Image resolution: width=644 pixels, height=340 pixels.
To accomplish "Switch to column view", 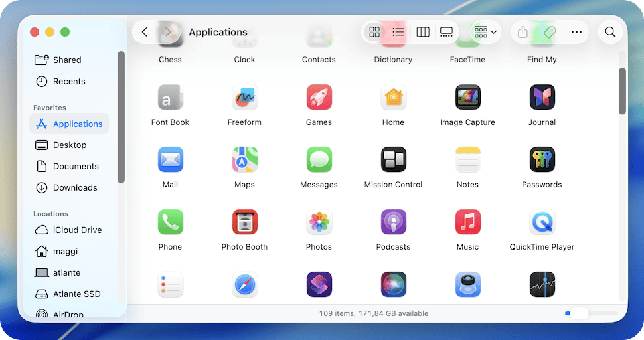I will click(423, 32).
